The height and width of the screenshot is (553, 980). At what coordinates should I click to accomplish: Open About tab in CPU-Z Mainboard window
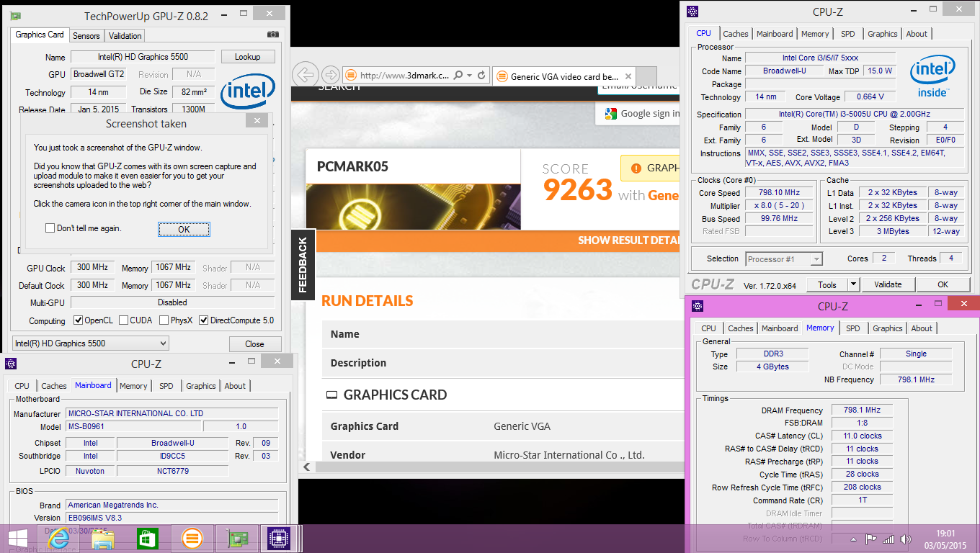[x=235, y=386]
